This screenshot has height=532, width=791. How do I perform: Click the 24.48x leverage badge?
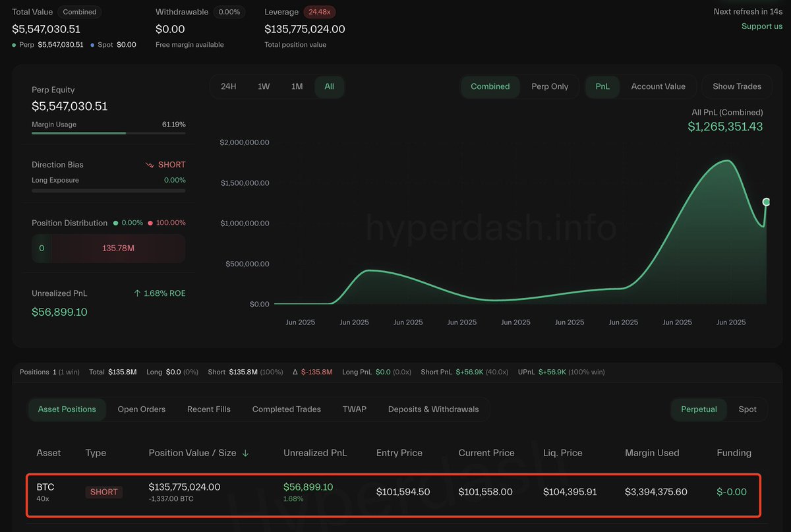tap(321, 12)
